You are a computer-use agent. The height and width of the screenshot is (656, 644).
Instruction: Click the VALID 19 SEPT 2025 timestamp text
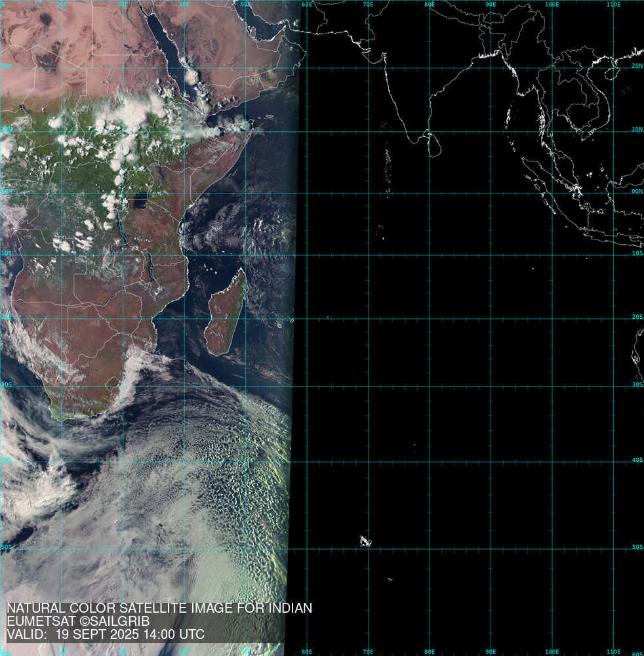coord(106,635)
